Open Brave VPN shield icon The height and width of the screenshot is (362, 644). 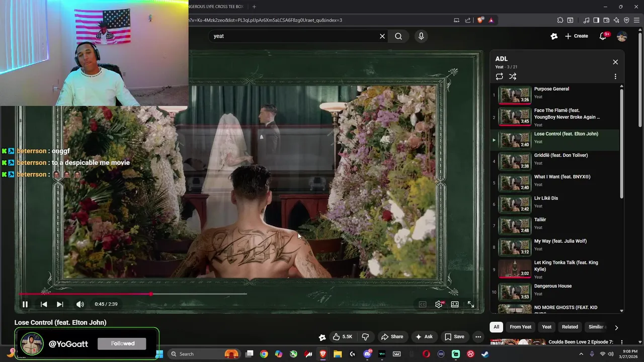click(x=626, y=20)
